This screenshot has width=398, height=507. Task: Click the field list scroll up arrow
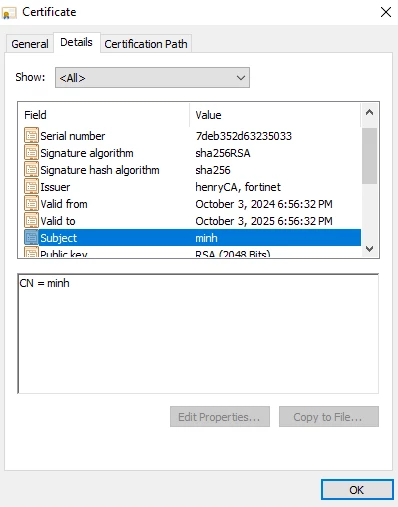tap(369, 112)
